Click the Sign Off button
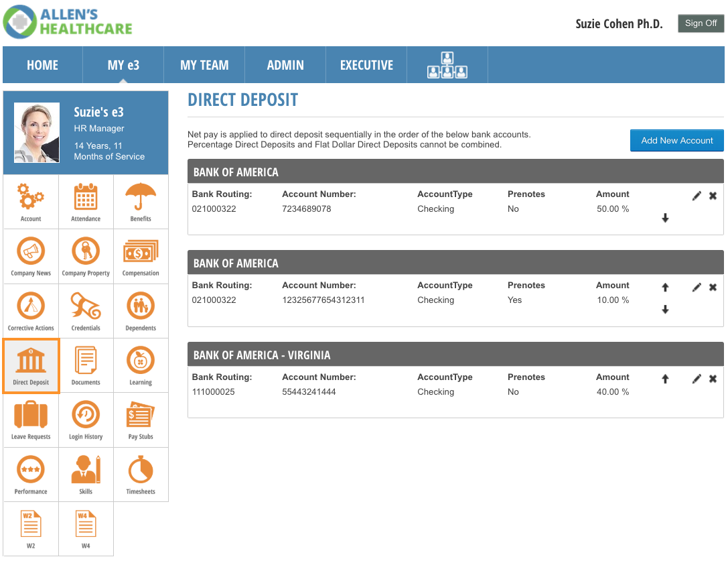This screenshot has width=728, height=561. tap(701, 23)
